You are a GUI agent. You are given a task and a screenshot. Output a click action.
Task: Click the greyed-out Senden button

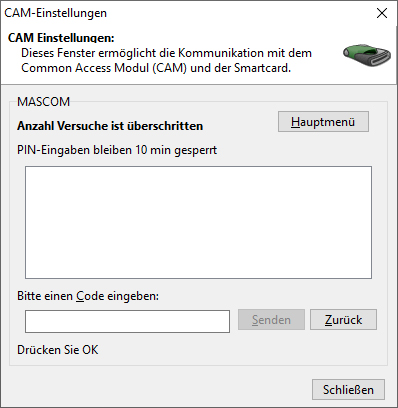[x=271, y=320]
